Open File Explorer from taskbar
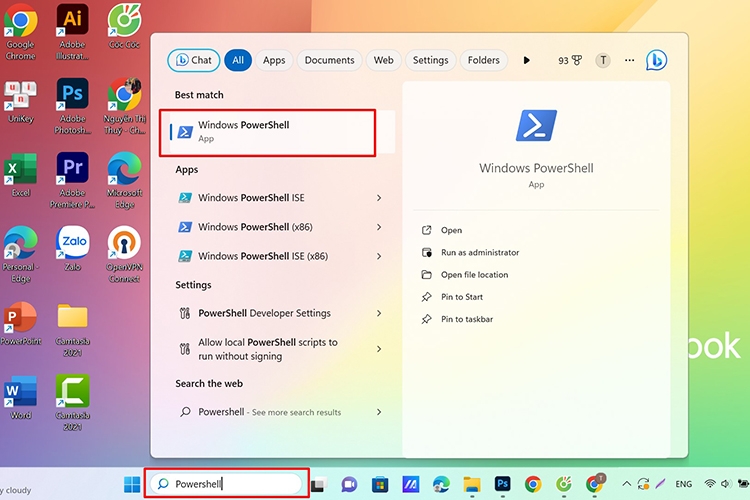 [x=472, y=485]
